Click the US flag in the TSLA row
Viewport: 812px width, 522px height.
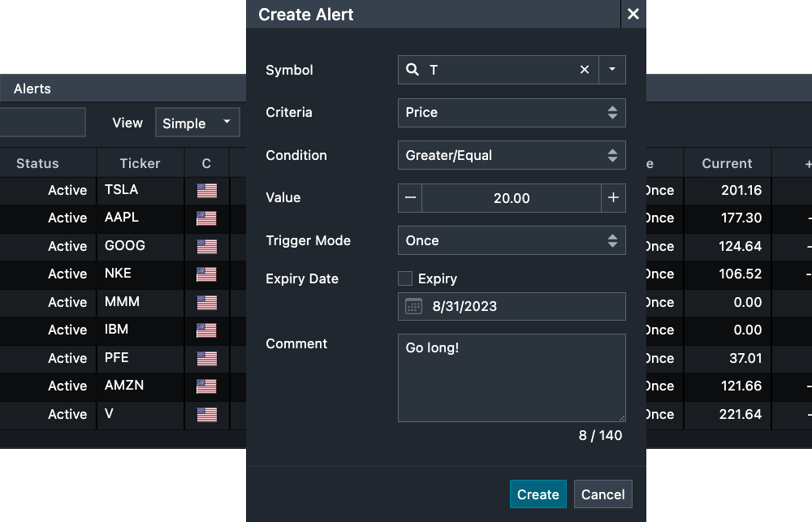(x=207, y=191)
